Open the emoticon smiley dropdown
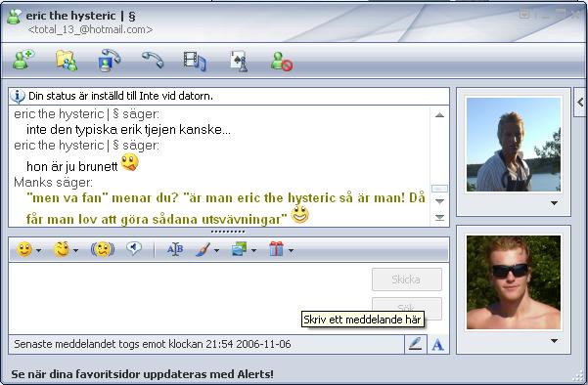Screen dimensions: 588x385 click(38, 250)
